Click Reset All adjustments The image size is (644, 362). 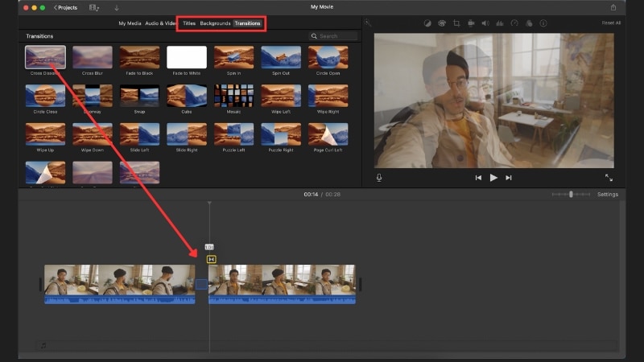point(611,23)
